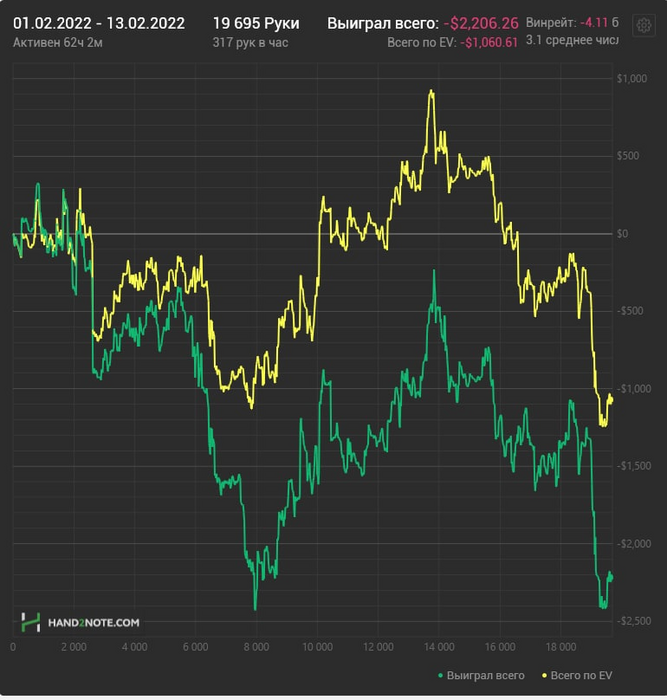Click the yellow legend dot
The height and width of the screenshot is (700, 667).
pyautogui.click(x=543, y=676)
